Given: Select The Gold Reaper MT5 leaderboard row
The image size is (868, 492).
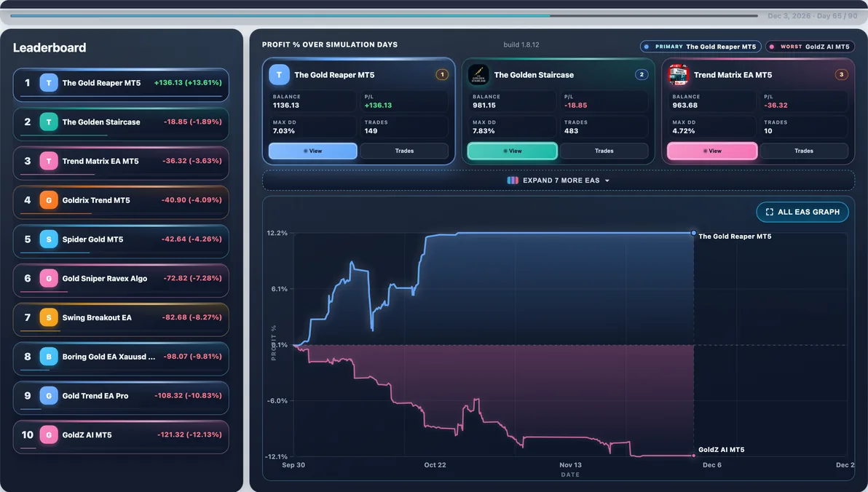Looking at the screenshot, I should 121,84.
